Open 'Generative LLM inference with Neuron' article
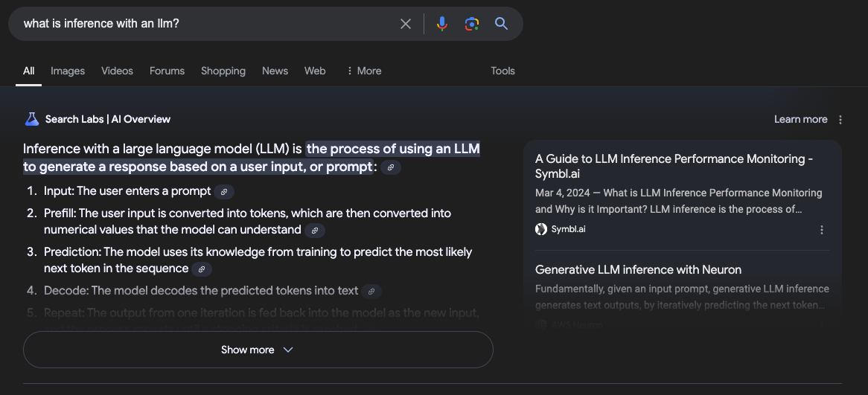 [638, 270]
